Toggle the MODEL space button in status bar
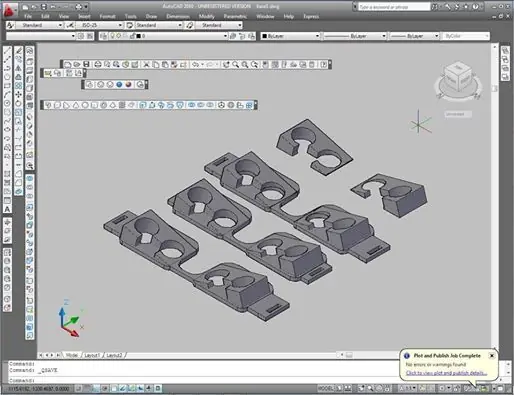Screen dimensions: 514x395 pyautogui.click(x=326, y=388)
